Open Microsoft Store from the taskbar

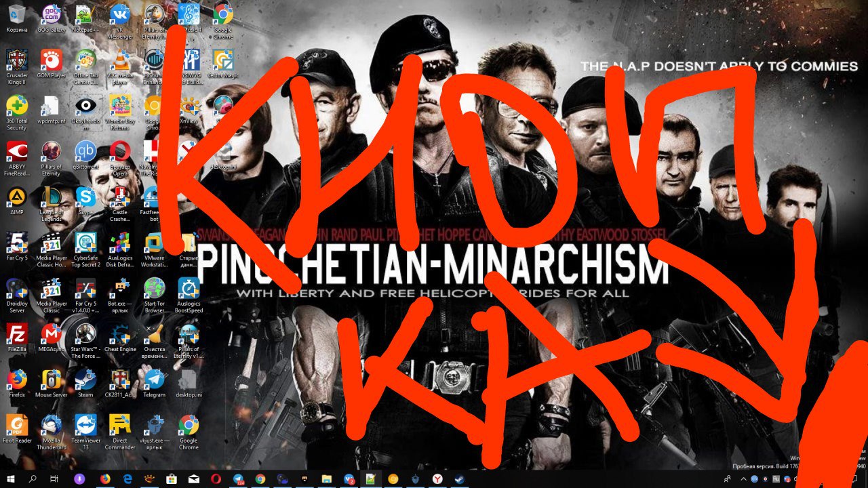pyautogui.click(x=171, y=479)
